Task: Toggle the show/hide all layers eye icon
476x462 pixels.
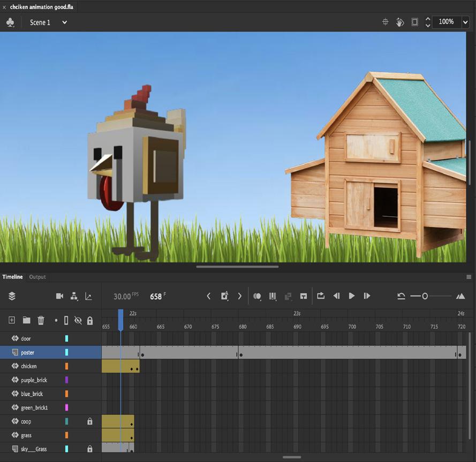Action: tap(78, 320)
